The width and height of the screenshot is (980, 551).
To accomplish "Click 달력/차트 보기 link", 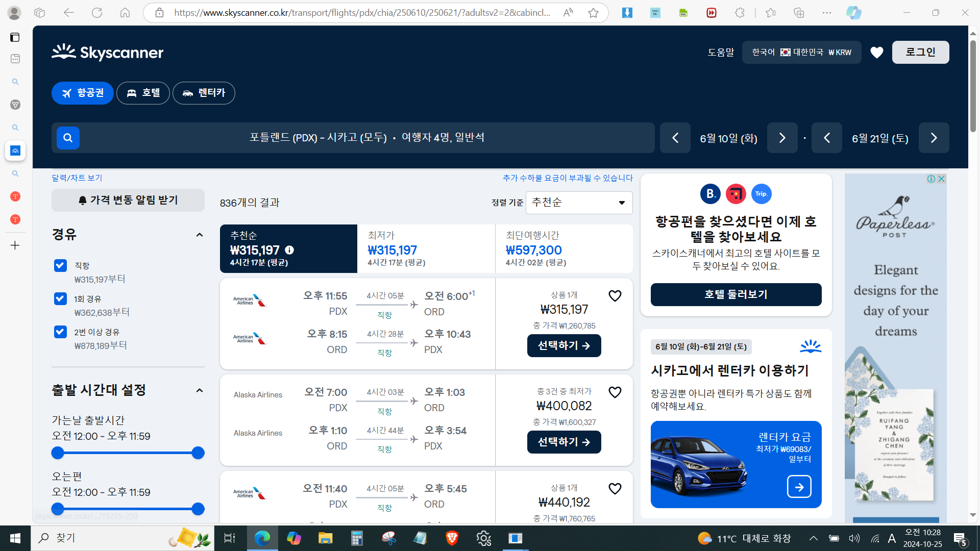I will point(77,178).
